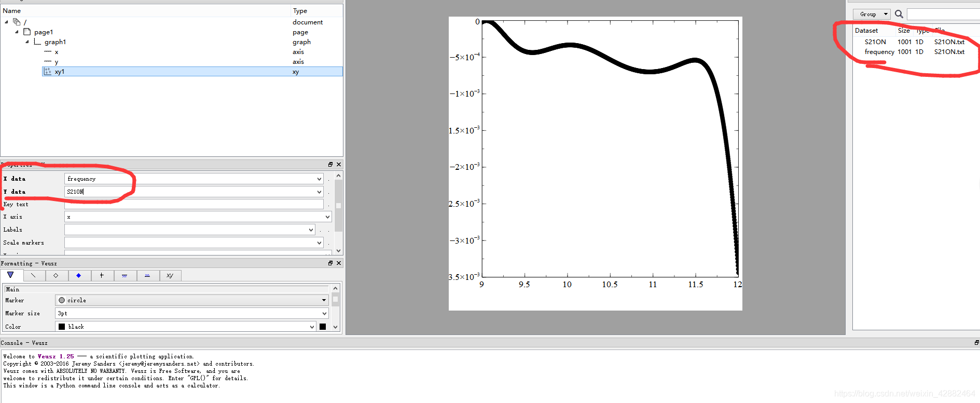980x403 pixels.
Task: Open the X data dropdown arrow
Action: (319, 179)
